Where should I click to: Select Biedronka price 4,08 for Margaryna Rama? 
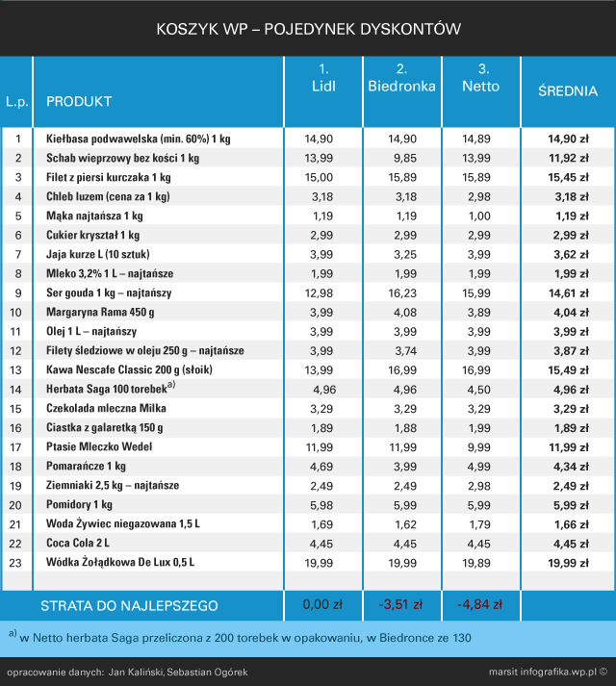point(405,312)
